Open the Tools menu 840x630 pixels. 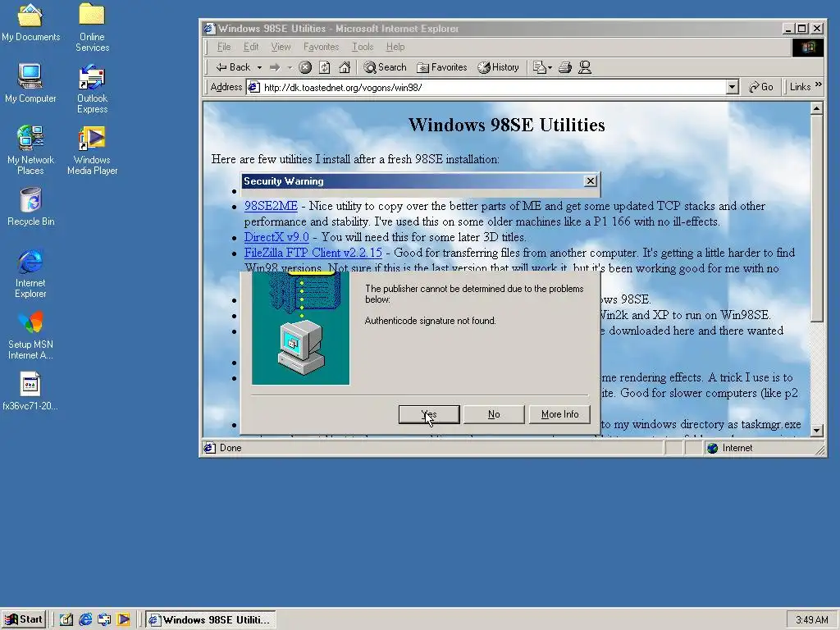pos(363,47)
